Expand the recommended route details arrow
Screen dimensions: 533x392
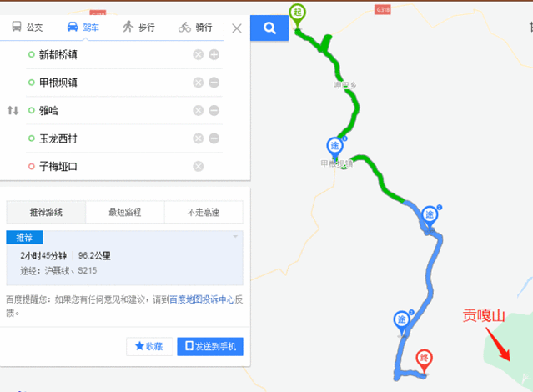point(235,237)
